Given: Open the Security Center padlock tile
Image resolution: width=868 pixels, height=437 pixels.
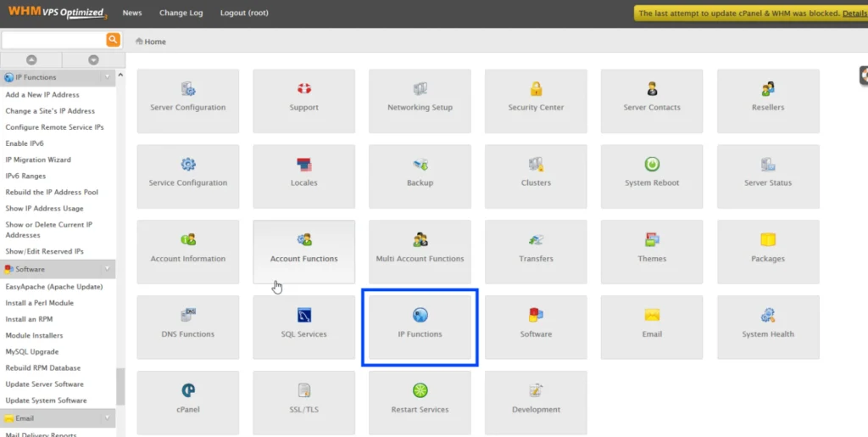Looking at the screenshot, I should pyautogui.click(x=536, y=101).
